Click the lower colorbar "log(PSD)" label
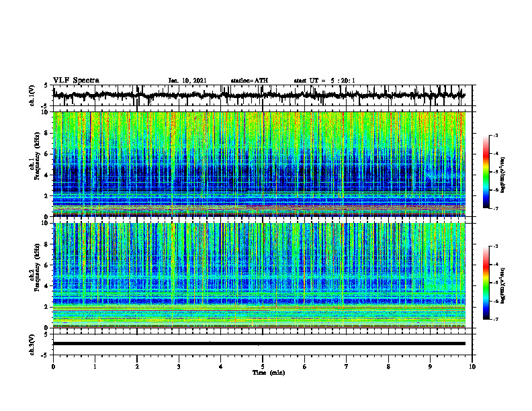Viewport: 532px width, 411px height. [x=503, y=285]
